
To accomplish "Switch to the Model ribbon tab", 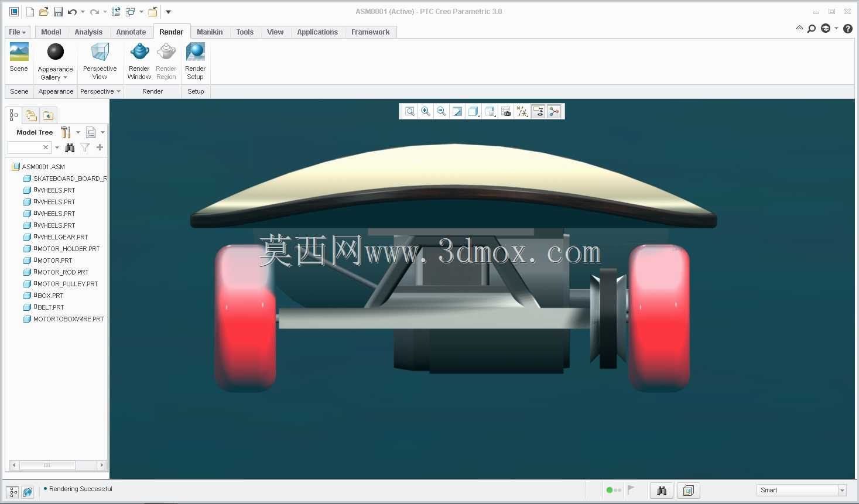I will pyautogui.click(x=51, y=32).
